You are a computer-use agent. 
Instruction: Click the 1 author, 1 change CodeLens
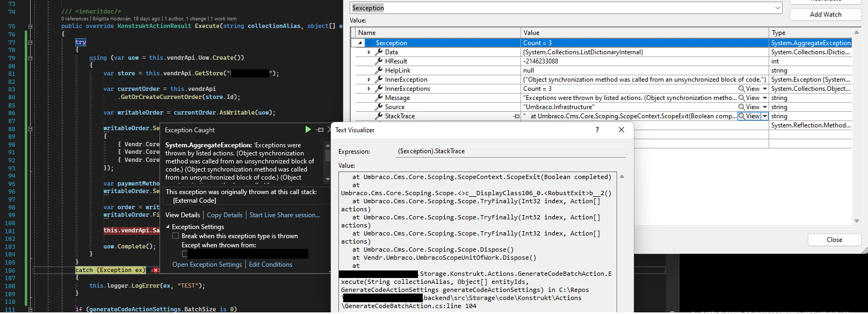(185, 19)
